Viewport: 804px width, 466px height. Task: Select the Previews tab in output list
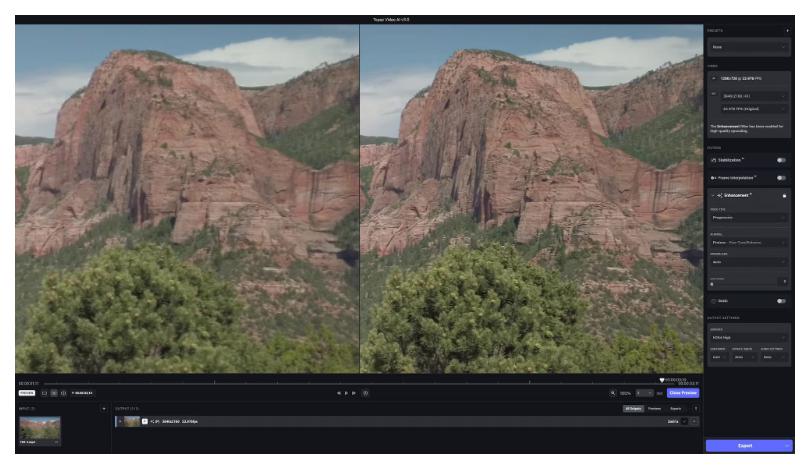coord(654,408)
